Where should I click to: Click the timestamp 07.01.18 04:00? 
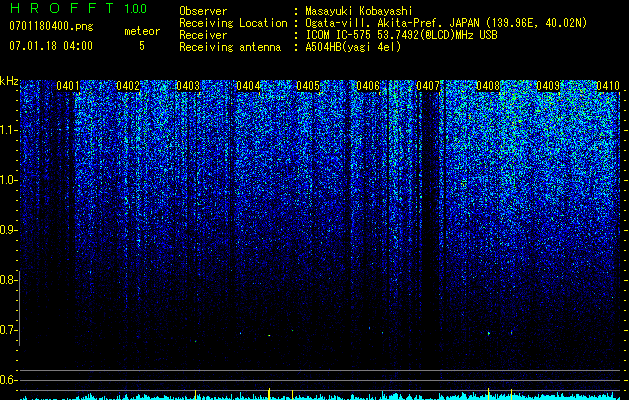click(51, 46)
